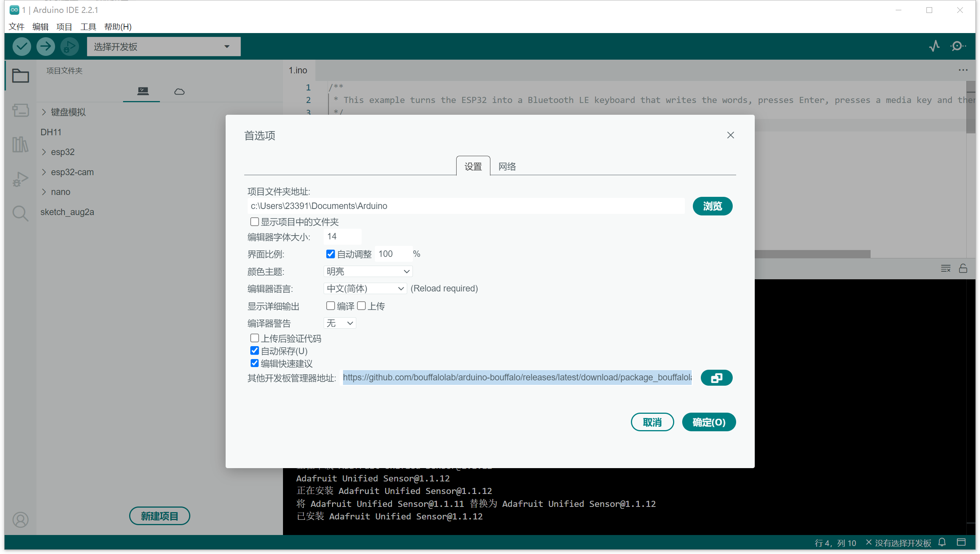Click the user account icon
Viewport: 980px width, 554px height.
click(x=20, y=519)
